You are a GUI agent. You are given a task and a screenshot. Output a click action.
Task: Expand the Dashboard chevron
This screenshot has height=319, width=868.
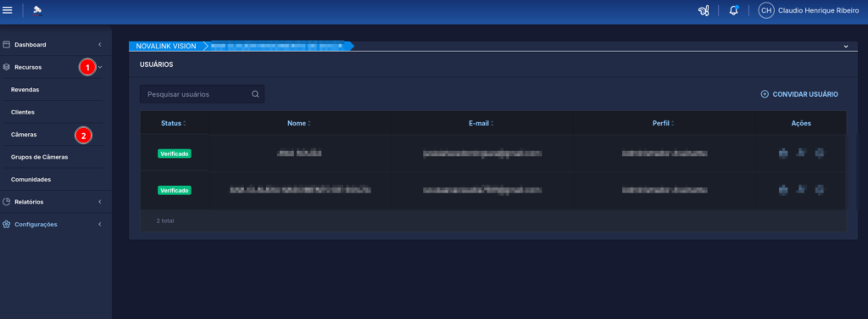click(x=100, y=44)
